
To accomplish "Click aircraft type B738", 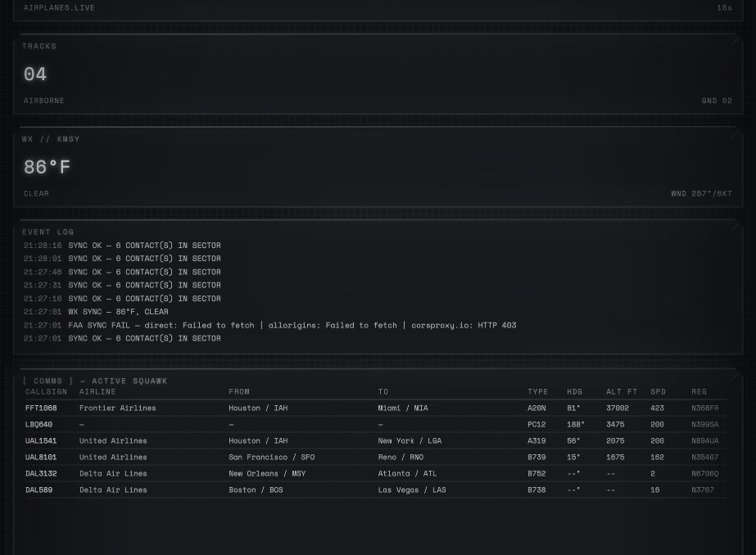I will (536, 490).
